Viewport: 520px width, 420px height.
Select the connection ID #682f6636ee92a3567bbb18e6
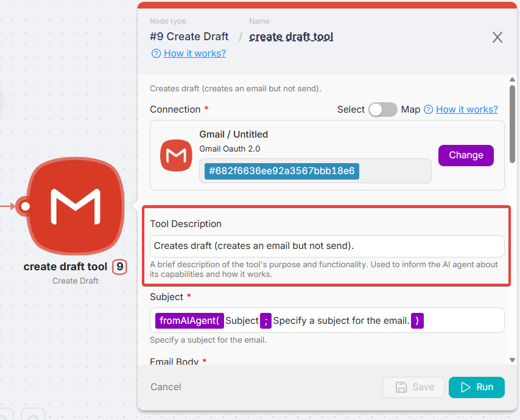pos(281,171)
